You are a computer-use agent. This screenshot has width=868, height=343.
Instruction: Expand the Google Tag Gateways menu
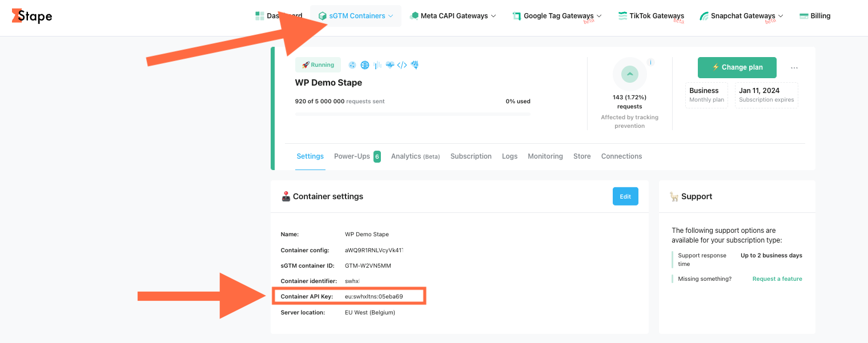(557, 16)
